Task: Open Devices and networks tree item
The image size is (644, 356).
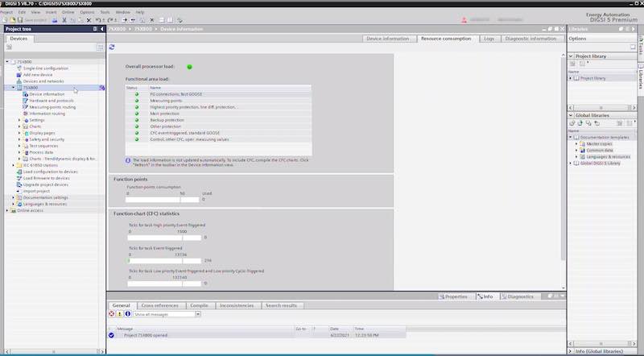Action: click(43, 81)
